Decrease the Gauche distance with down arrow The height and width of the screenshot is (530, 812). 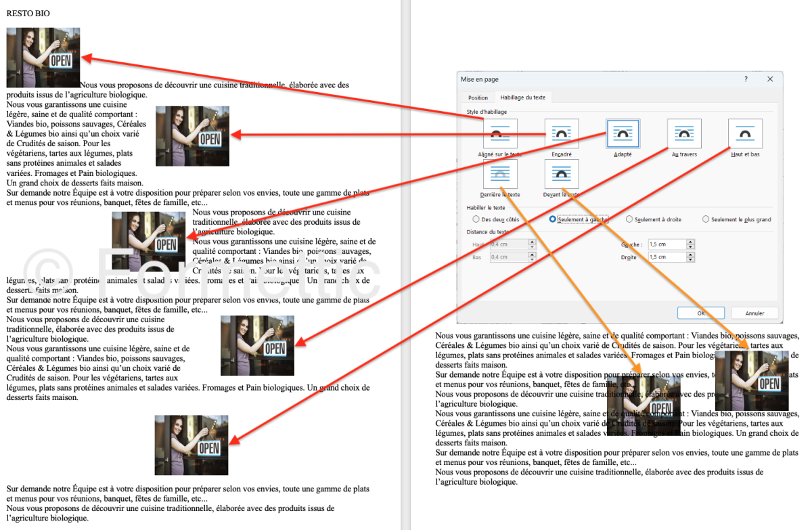690,247
